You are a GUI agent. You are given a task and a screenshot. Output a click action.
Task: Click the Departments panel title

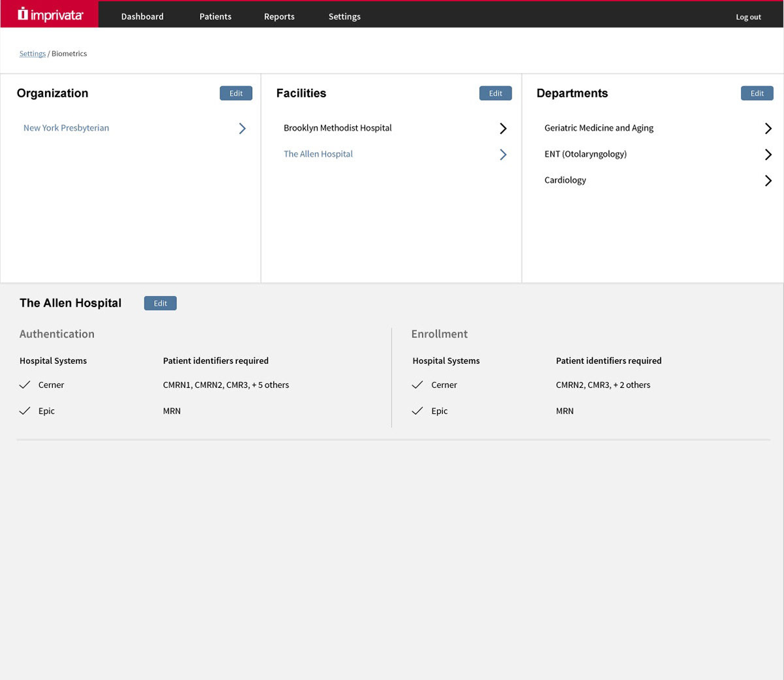[x=572, y=93]
